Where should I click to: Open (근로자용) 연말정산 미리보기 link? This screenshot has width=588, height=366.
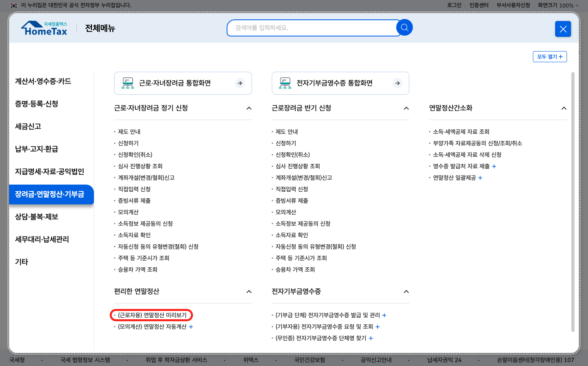(152, 315)
